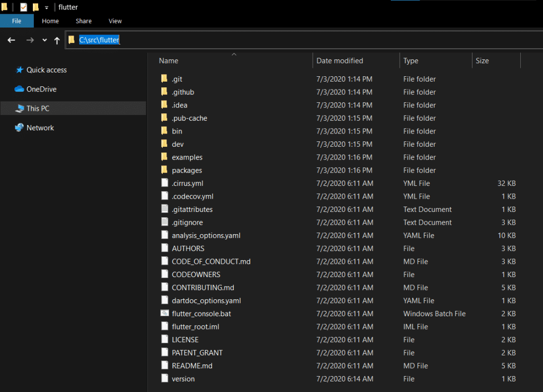This screenshot has width=543, height=392.
Task: Click the CODE_OF_CONDUCT.md file icon
Action: [164, 261]
